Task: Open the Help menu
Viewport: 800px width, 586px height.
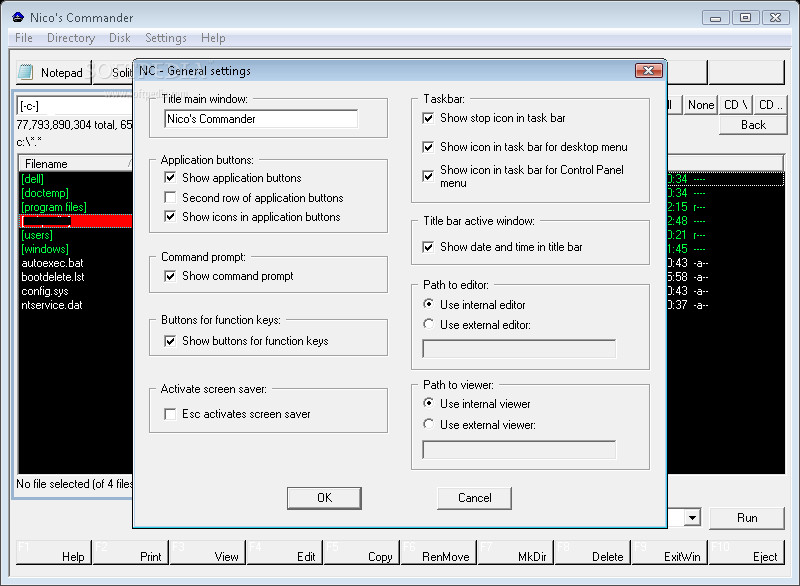Action: (x=213, y=38)
